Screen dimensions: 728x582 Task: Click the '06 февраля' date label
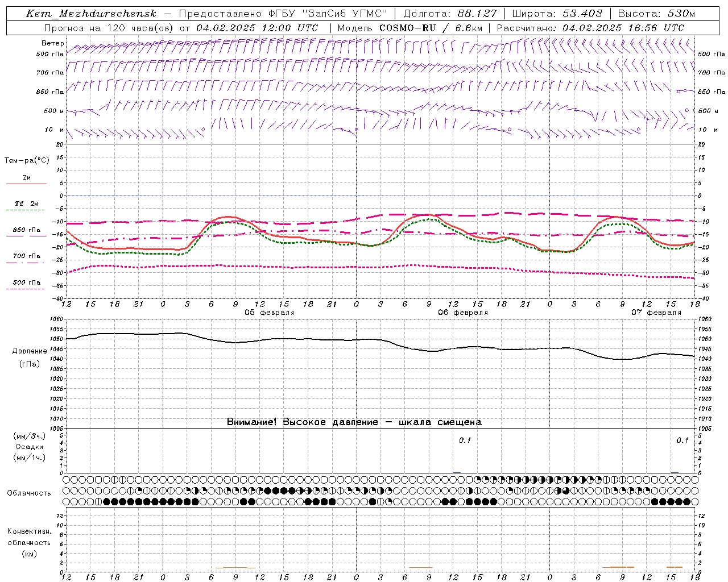[x=463, y=313]
